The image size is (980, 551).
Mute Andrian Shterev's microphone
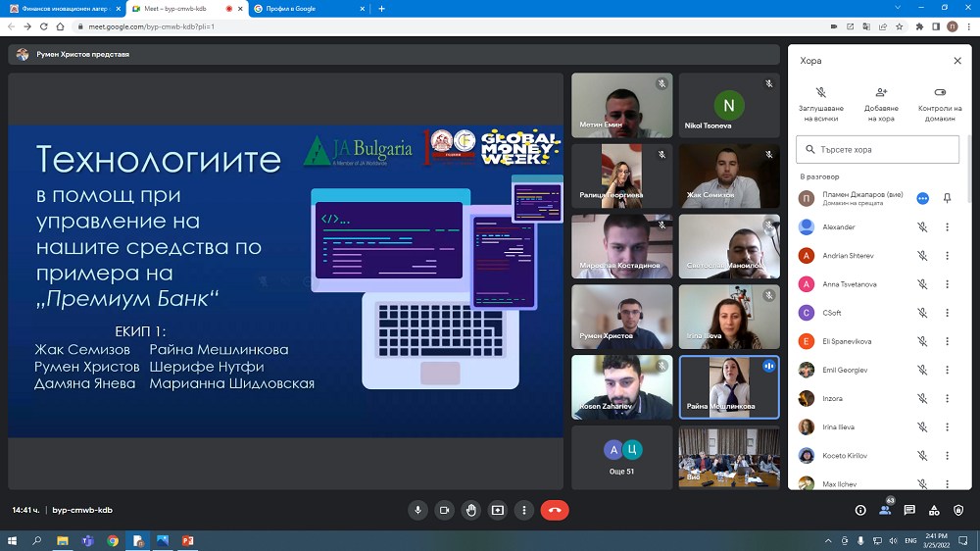click(922, 256)
